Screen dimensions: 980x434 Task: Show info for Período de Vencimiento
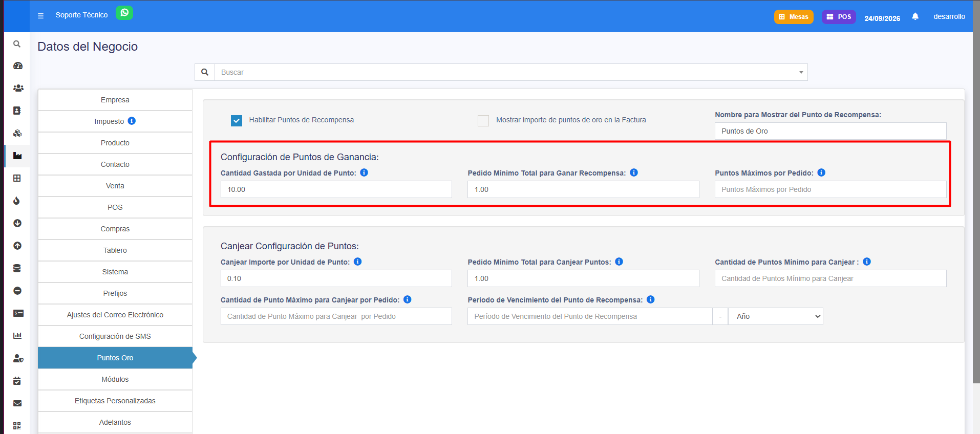(651, 299)
